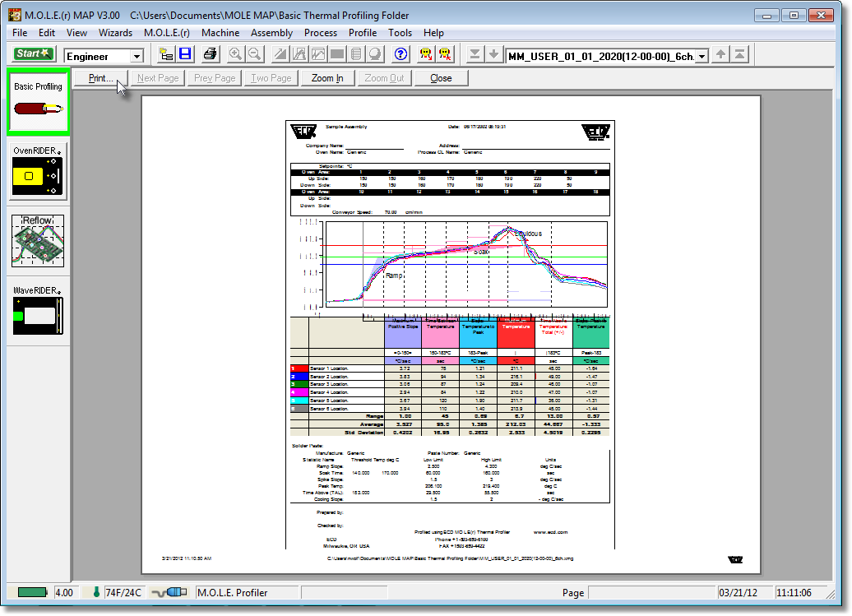Click the blue floppy disk save icon
Image resolution: width=852 pixels, height=616 pixels.
[185, 53]
